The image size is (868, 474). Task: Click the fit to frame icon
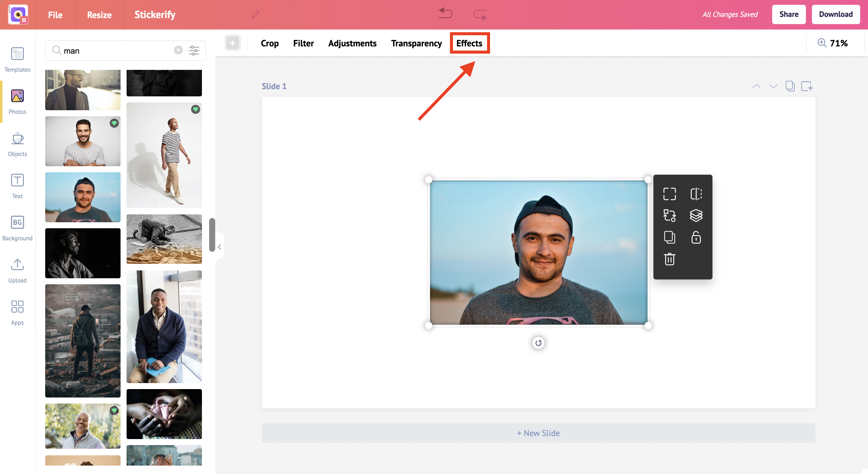coord(669,194)
